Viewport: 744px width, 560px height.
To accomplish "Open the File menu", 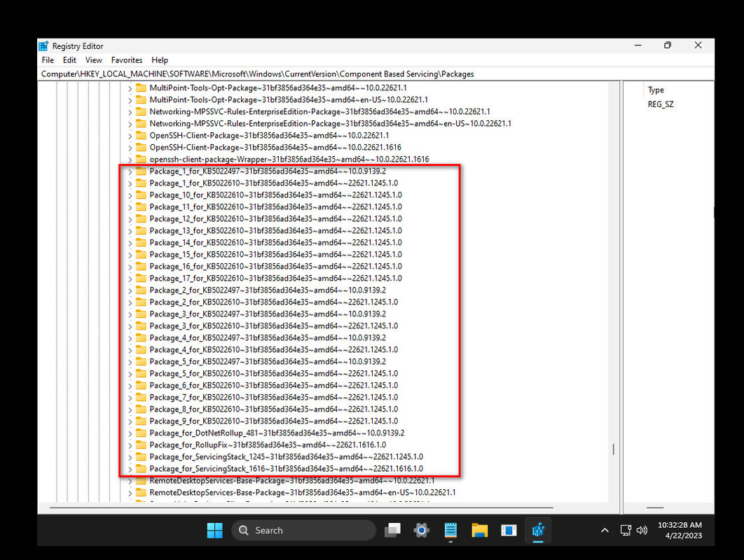I will (48, 60).
